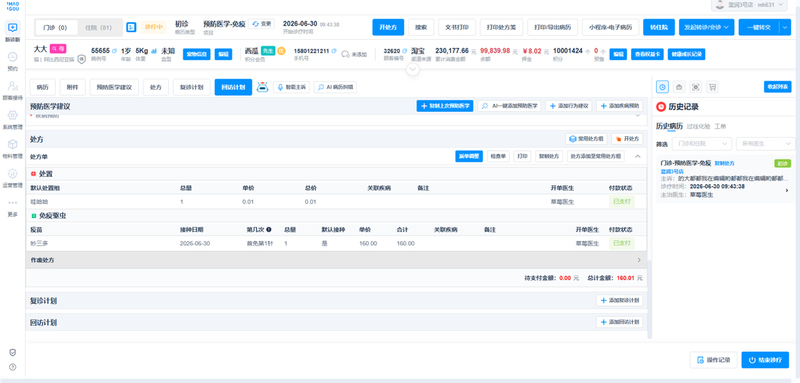Click AI病历时间 button

[x=335, y=87]
